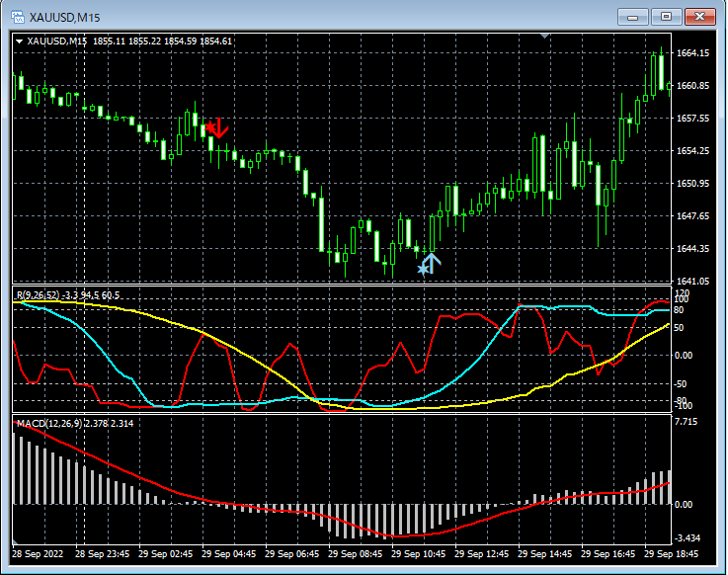
Task: Click the 29 Sep 02:45 time label
Action: (x=165, y=554)
